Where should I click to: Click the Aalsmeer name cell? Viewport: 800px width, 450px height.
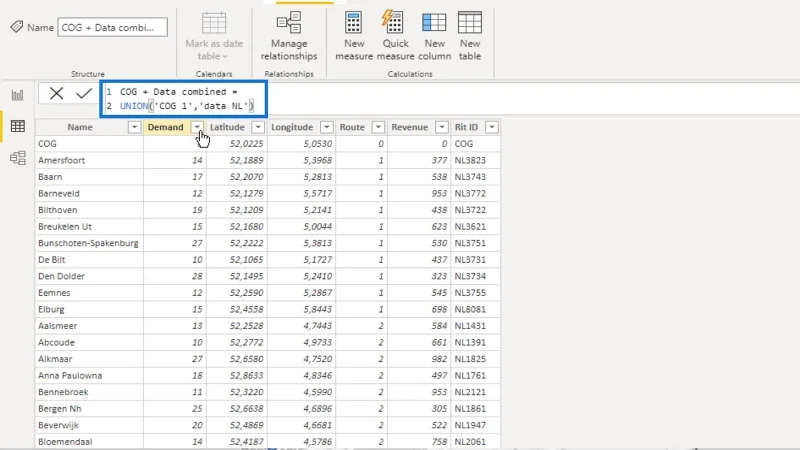pos(89,326)
